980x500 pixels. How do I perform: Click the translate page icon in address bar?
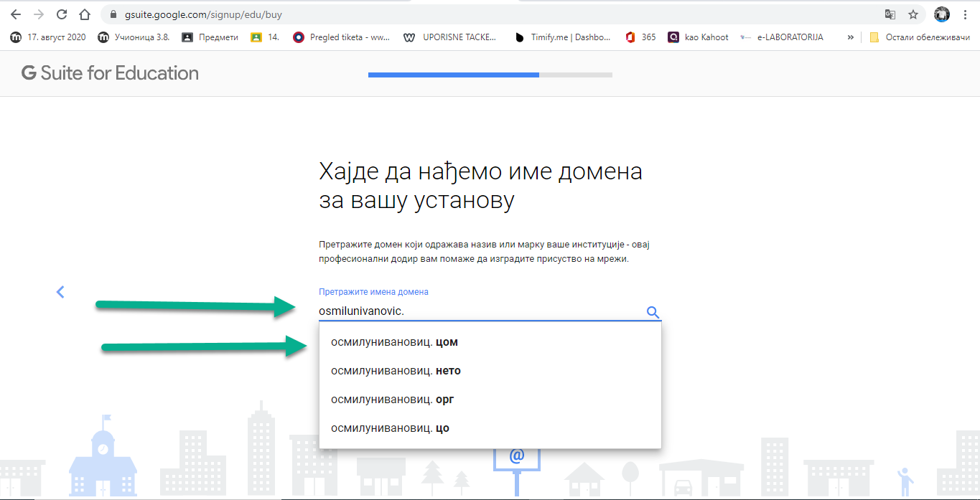pyautogui.click(x=890, y=14)
